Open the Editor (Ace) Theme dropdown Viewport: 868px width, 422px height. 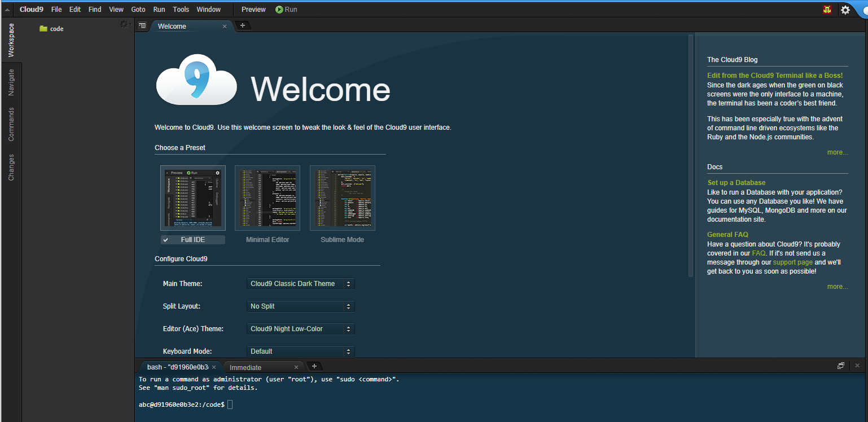click(x=300, y=329)
